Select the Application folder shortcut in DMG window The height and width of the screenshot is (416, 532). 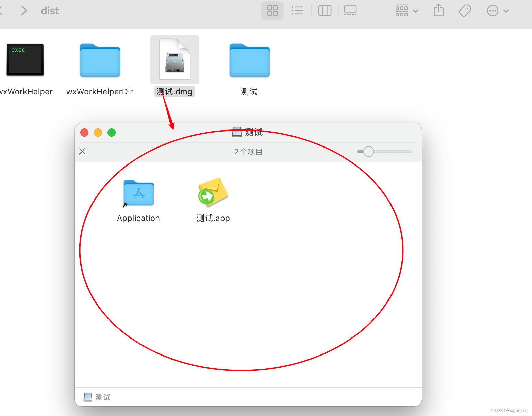(138, 193)
